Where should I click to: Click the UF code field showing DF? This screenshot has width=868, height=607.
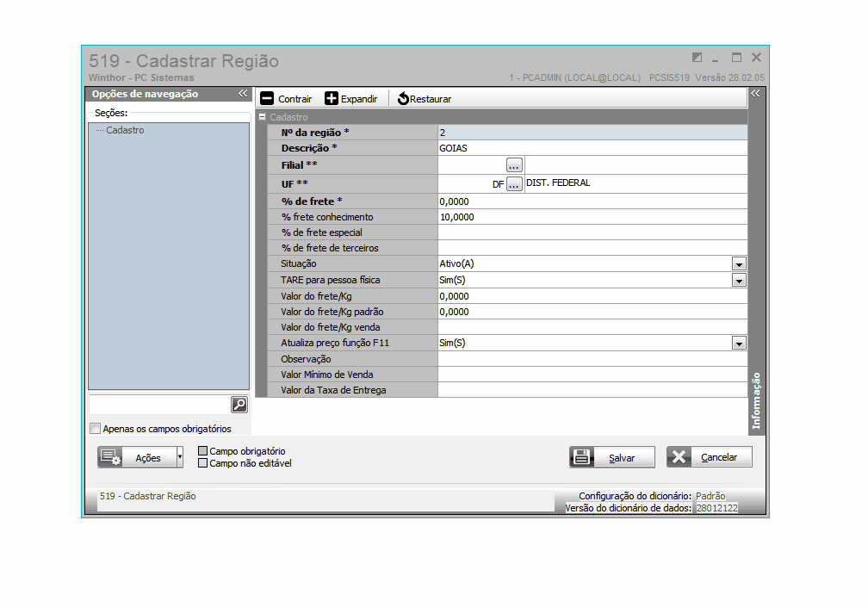(472, 183)
